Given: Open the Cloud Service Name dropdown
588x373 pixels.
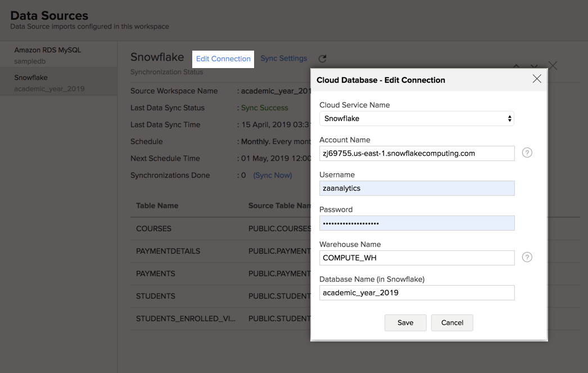Looking at the screenshot, I should pyautogui.click(x=417, y=119).
